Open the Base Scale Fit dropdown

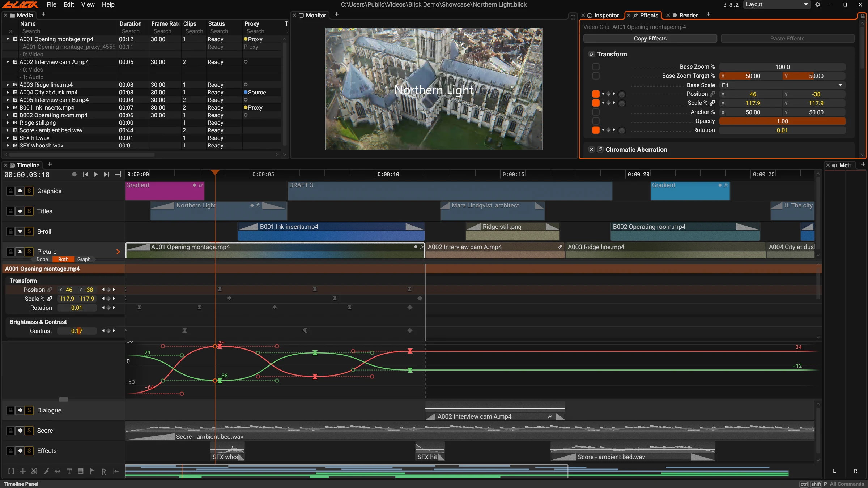(782, 85)
